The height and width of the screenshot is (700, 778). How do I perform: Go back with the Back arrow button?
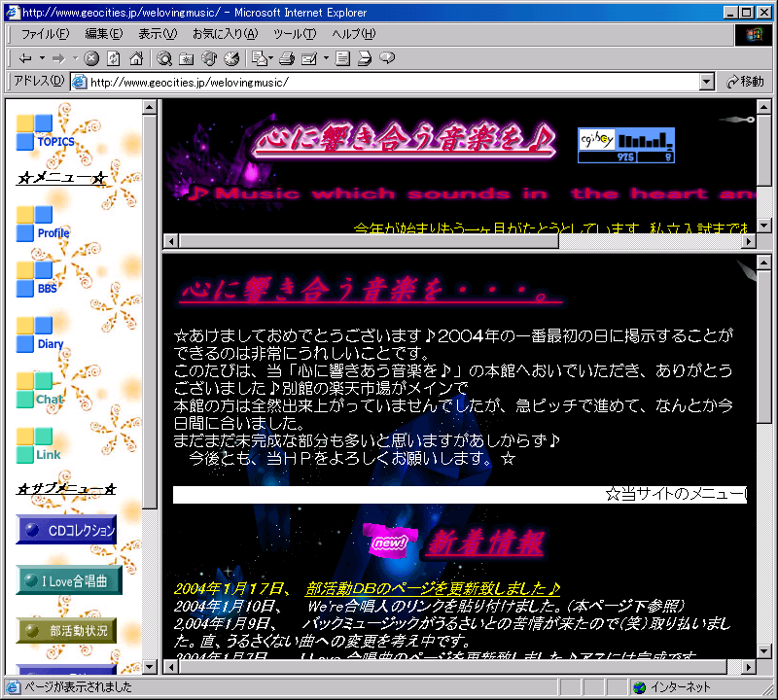(25, 58)
